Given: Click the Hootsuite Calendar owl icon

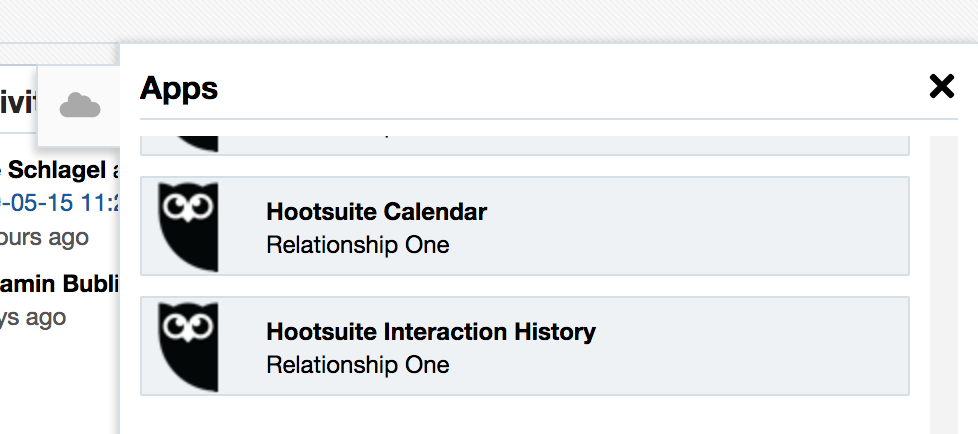Looking at the screenshot, I should point(188,226).
